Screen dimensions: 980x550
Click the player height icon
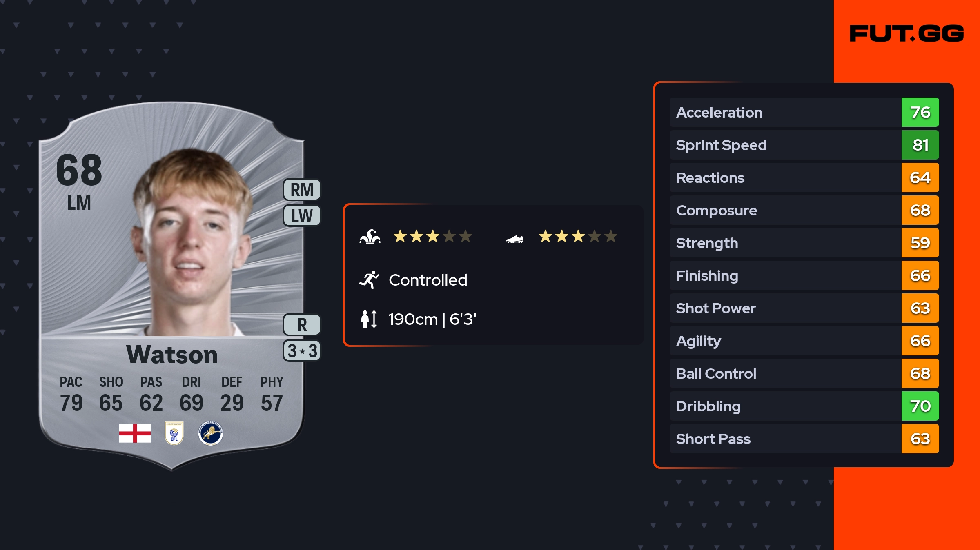pos(369,319)
